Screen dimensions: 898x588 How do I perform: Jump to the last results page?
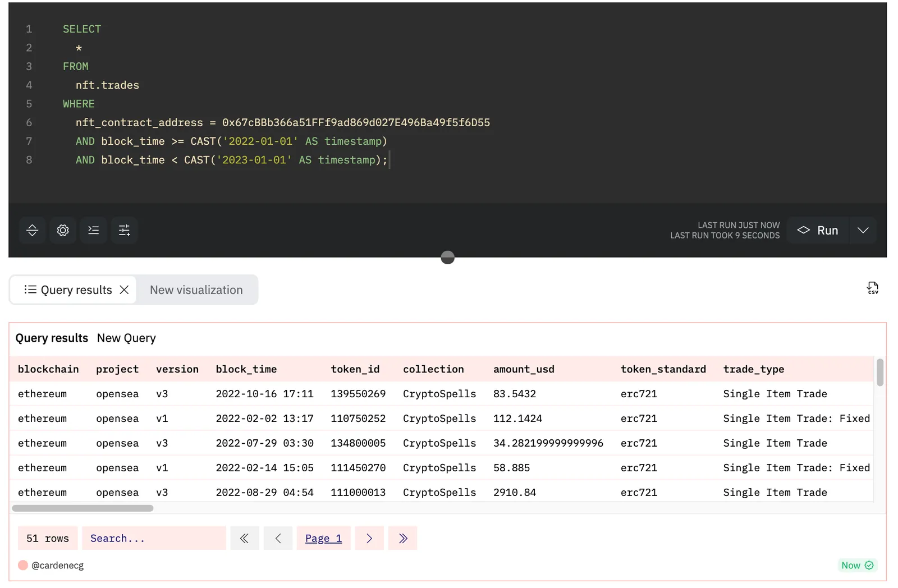(403, 539)
